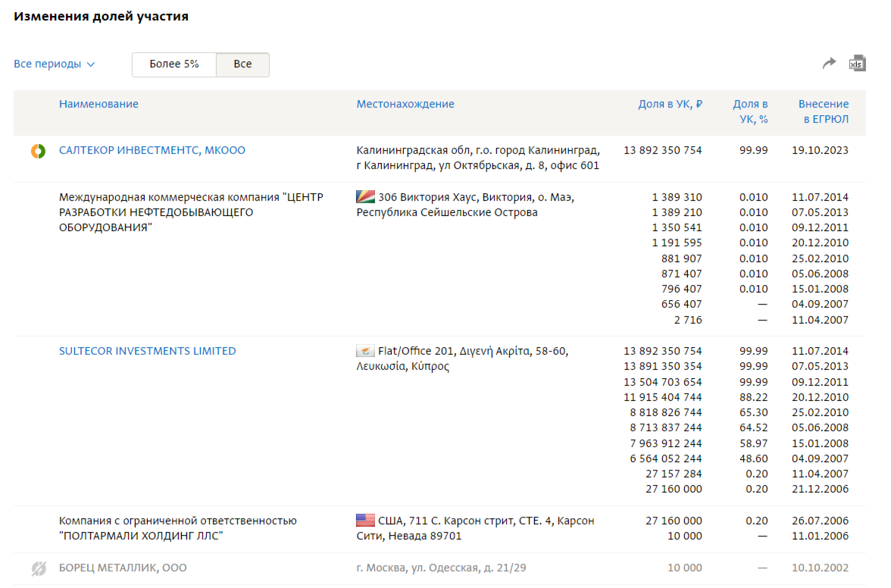
Task: Open БОРЕЦ МЕТАЛЛИК, ООО link
Action: (123, 568)
